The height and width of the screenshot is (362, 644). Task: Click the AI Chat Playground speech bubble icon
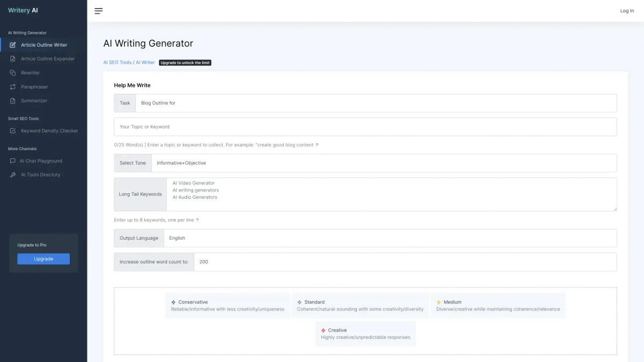[x=13, y=161]
